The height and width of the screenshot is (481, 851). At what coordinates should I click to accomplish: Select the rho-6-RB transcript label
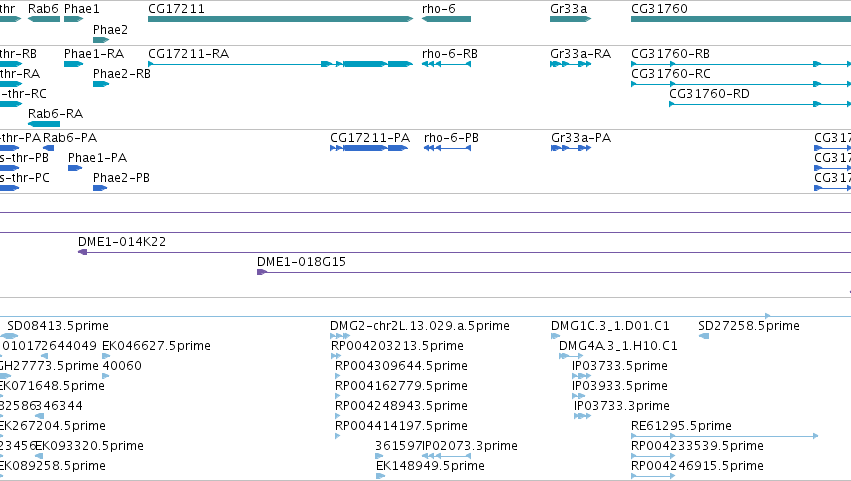pyautogui.click(x=449, y=54)
